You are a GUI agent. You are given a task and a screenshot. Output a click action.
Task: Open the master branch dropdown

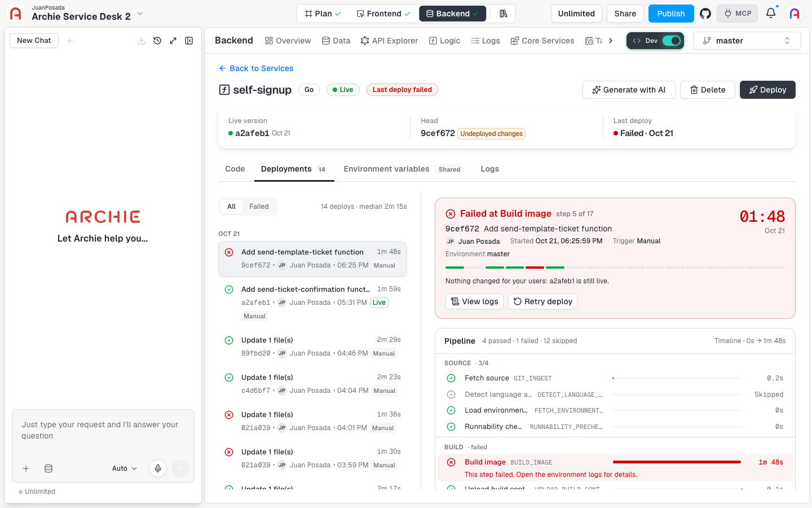point(747,41)
